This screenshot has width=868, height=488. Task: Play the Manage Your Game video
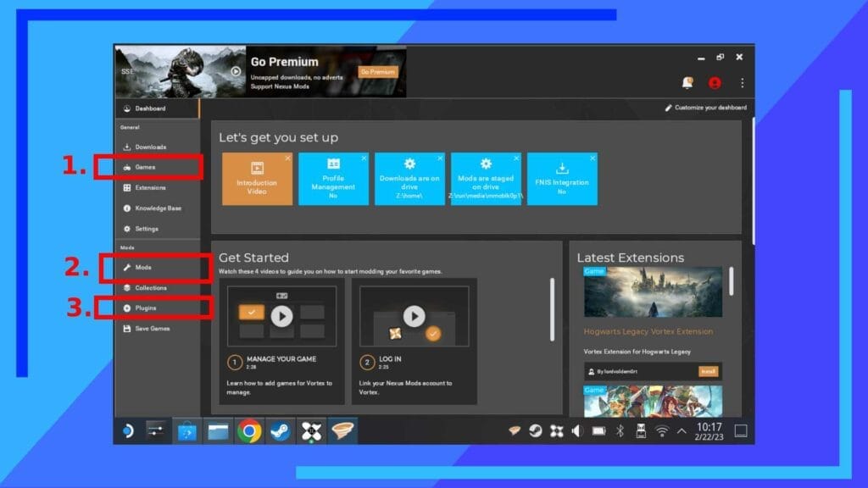click(x=281, y=316)
